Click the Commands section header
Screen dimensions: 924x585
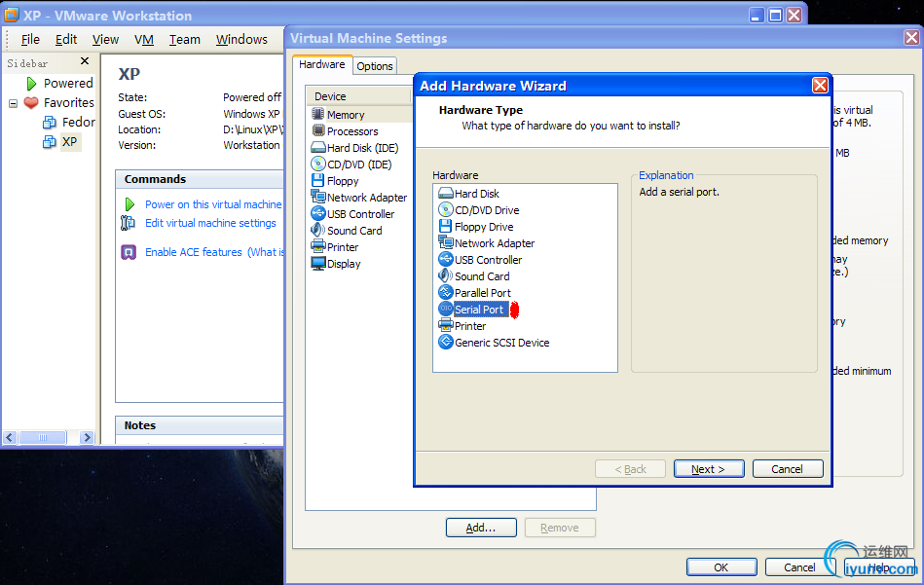(200, 179)
